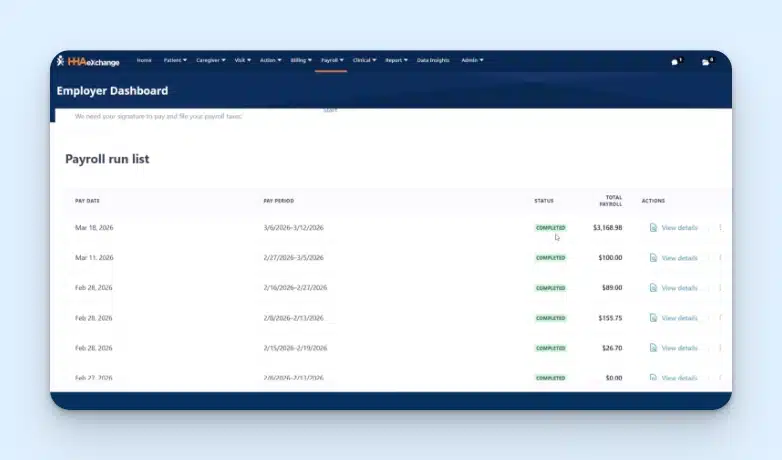Open more-options kebab for the $155.75 row
Screen dimensions: 782x460
click(x=720, y=318)
